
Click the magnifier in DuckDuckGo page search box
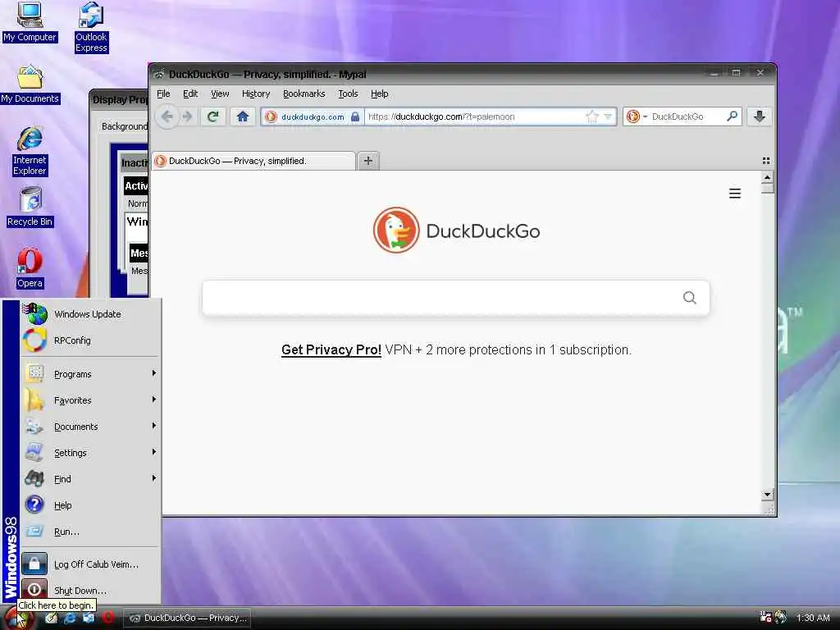(689, 297)
